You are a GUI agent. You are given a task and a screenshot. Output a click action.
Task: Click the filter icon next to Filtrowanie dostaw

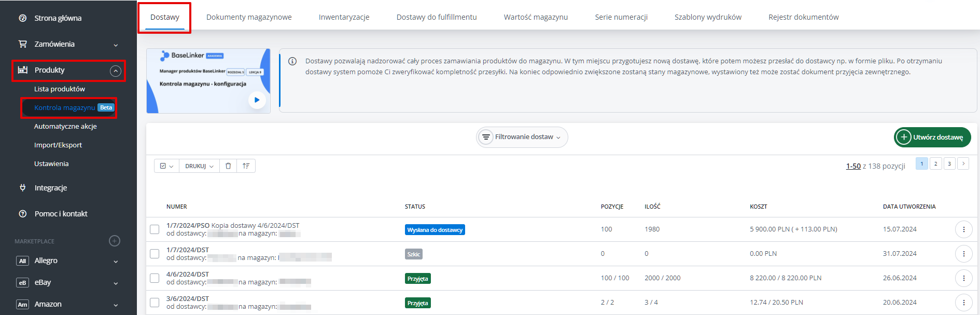486,137
